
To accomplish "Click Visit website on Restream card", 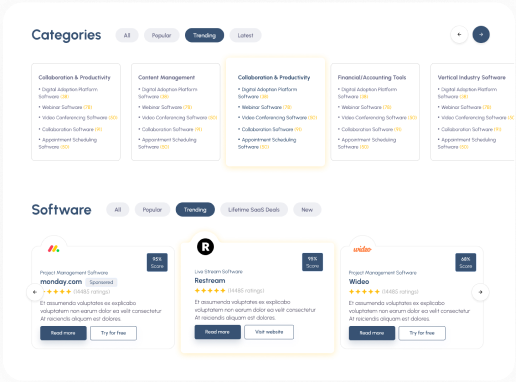I will pos(269,332).
